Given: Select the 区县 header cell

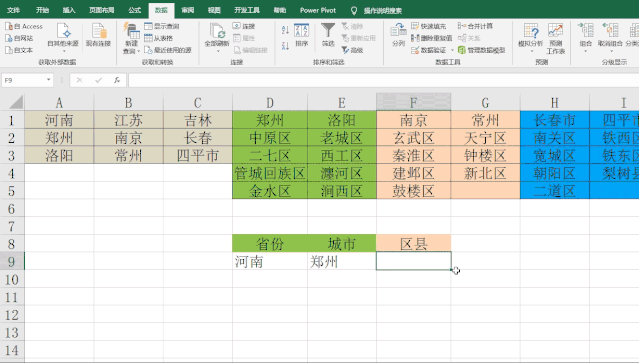Looking at the screenshot, I should coord(413,244).
